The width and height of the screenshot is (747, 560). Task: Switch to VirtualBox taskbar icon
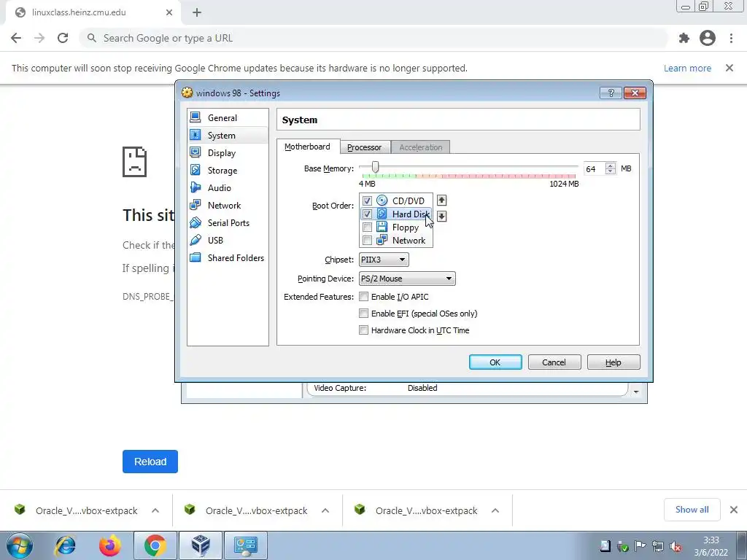[201, 545]
